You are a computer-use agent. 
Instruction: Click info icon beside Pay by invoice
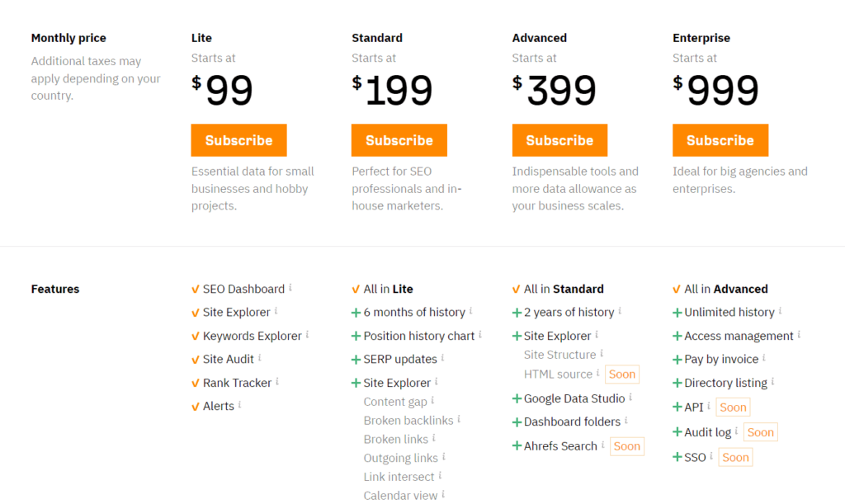click(x=764, y=358)
